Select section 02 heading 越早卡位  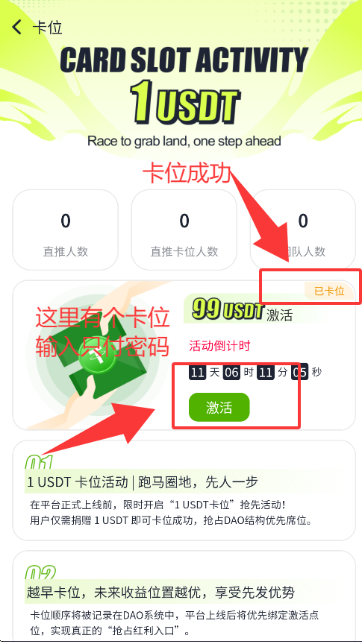point(160,592)
